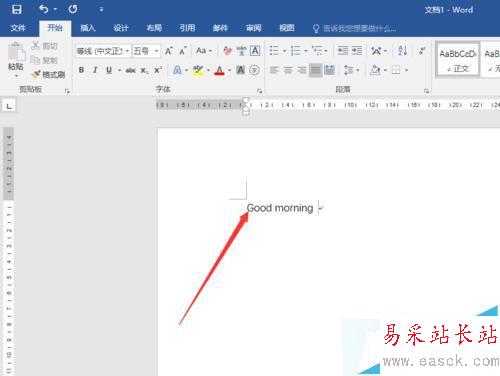Apply distributed alignment
The image size is (500, 376).
click(x=329, y=70)
